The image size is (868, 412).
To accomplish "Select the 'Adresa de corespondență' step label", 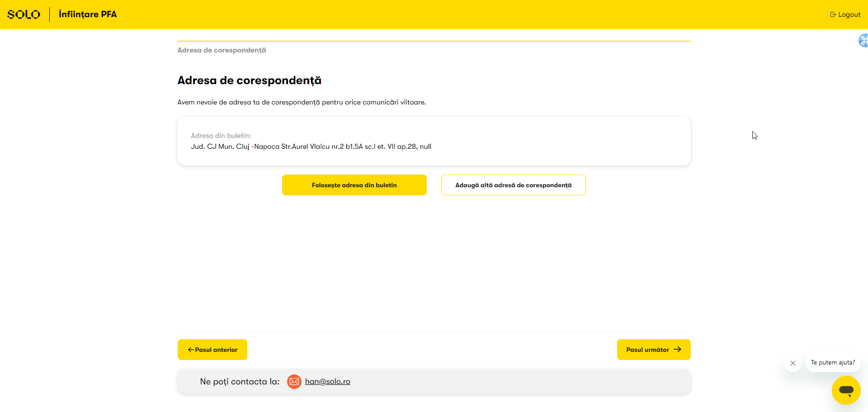I will click(222, 50).
